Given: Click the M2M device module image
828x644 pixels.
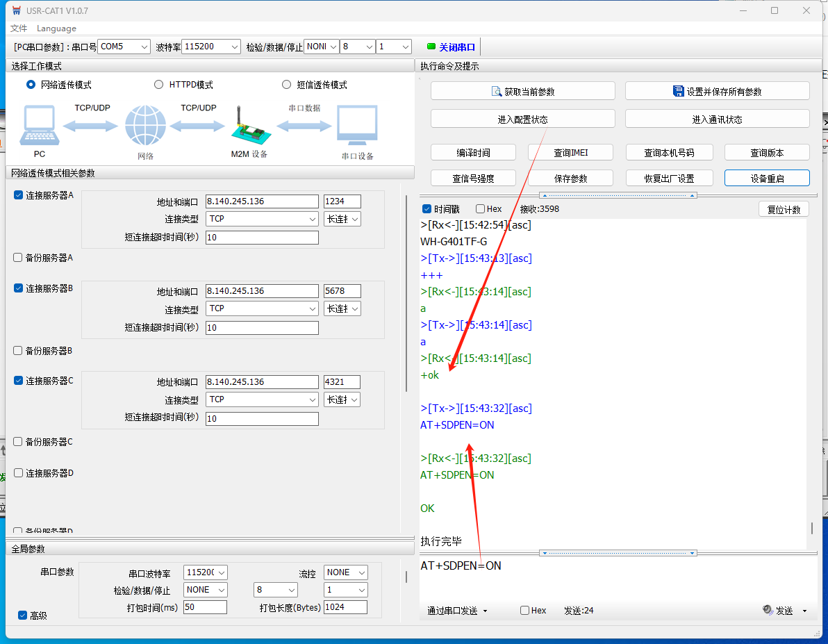Looking at the screenshot, I should (x=251, y=126).
